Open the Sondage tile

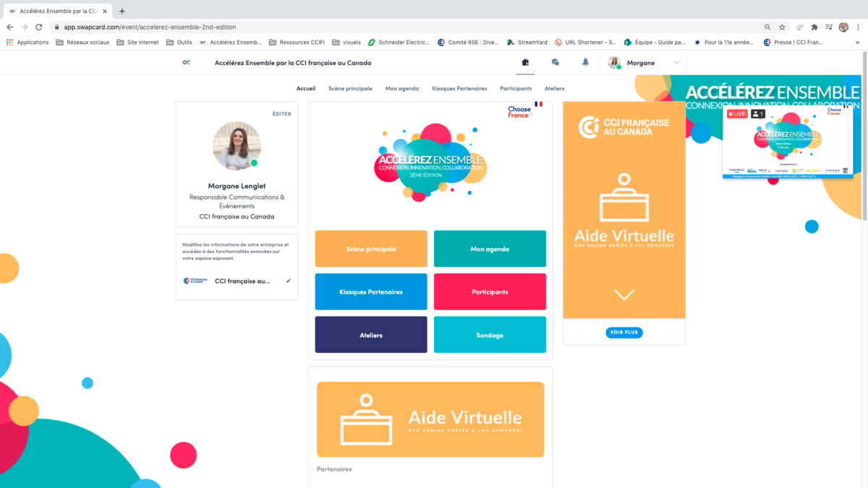point(490,335)
